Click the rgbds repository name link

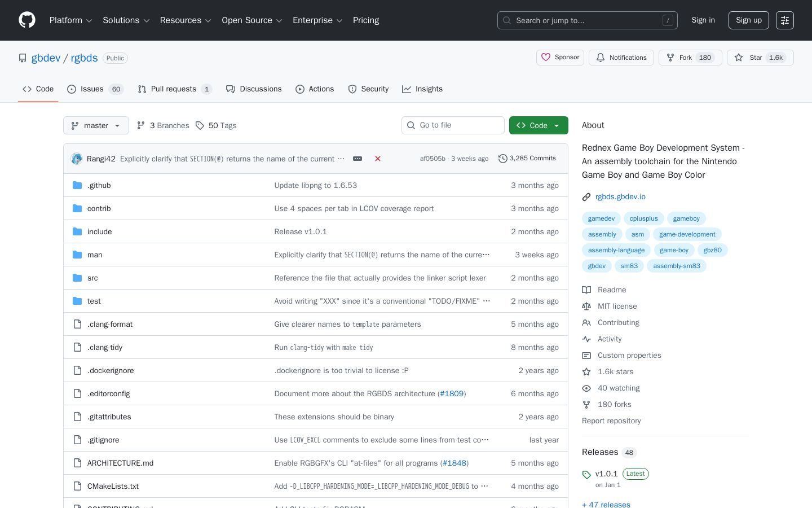tap(84, 58)
